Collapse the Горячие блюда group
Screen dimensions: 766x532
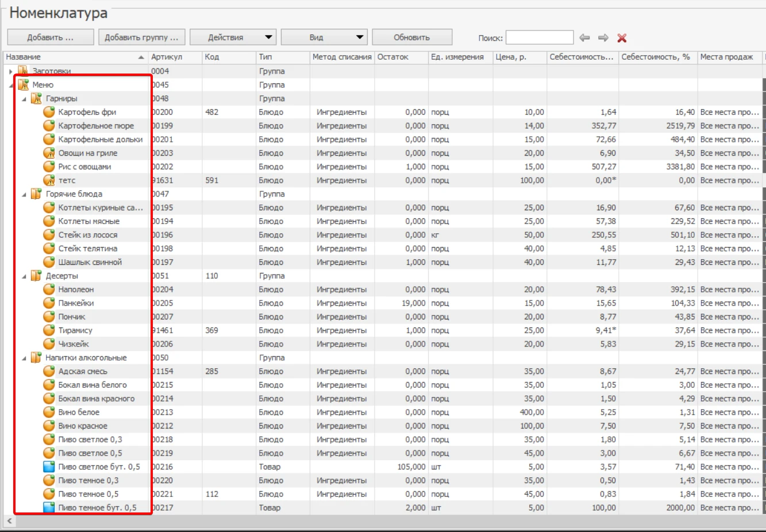click(x=24, y=194)
